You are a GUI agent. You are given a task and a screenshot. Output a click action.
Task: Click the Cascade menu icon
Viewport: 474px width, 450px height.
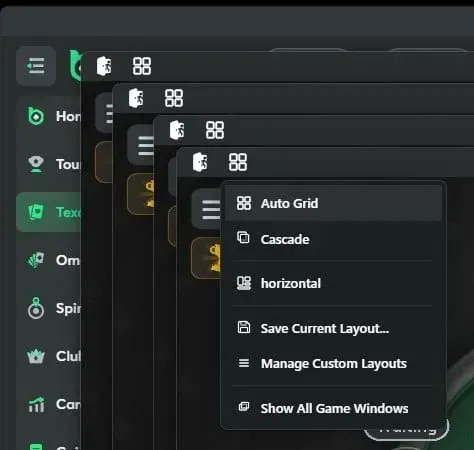243,238
